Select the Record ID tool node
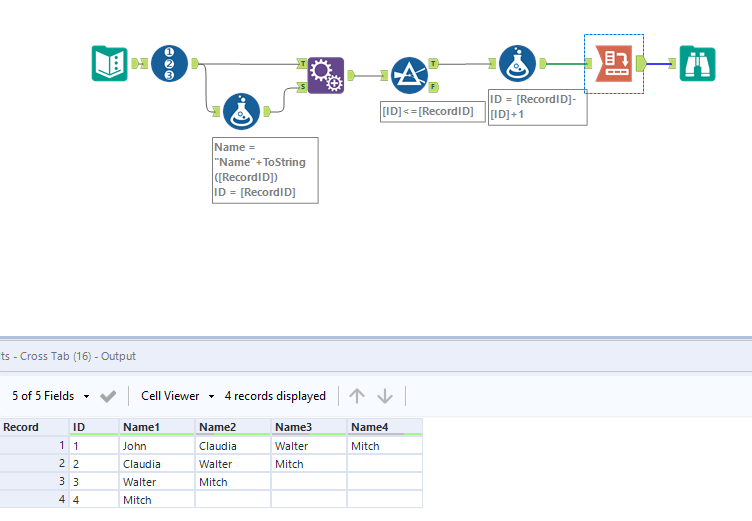This screenshot has height=521, width=752. tap(169, 63)
